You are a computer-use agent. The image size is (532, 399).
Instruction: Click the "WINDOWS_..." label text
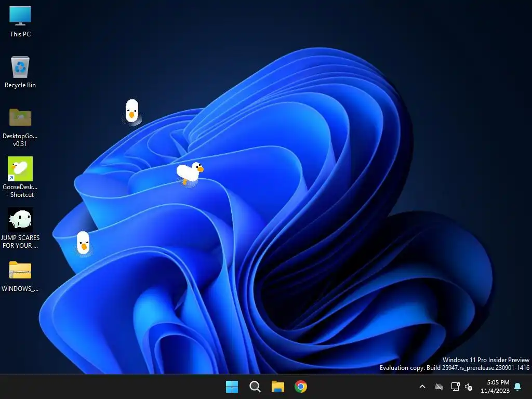tap(20, 288)
